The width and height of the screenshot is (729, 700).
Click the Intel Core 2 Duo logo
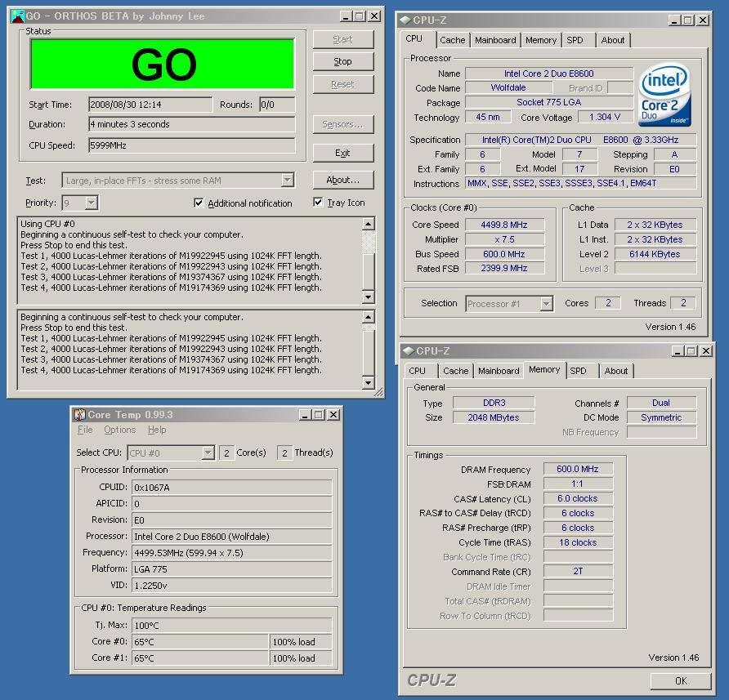pos(664,95)
